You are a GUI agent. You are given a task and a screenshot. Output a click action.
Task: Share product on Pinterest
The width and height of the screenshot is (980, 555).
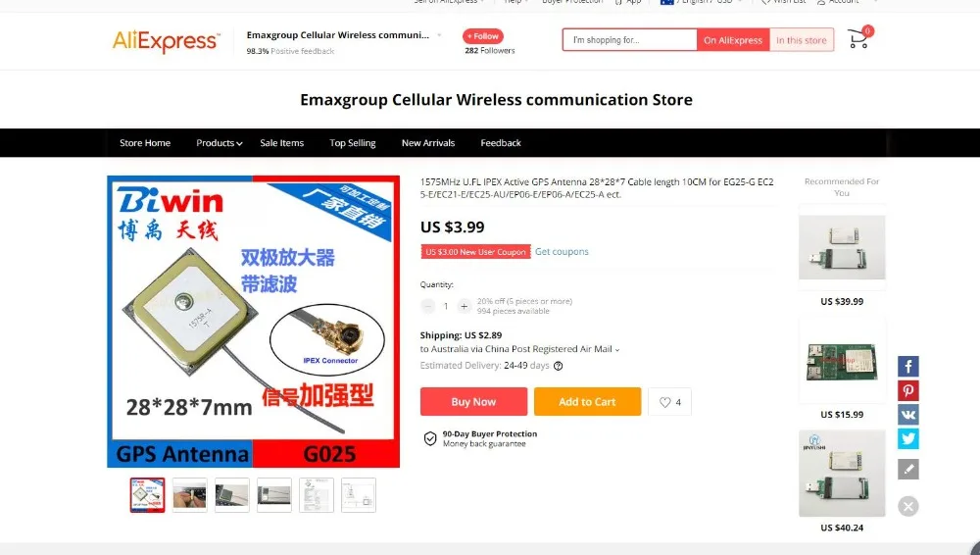908,390
